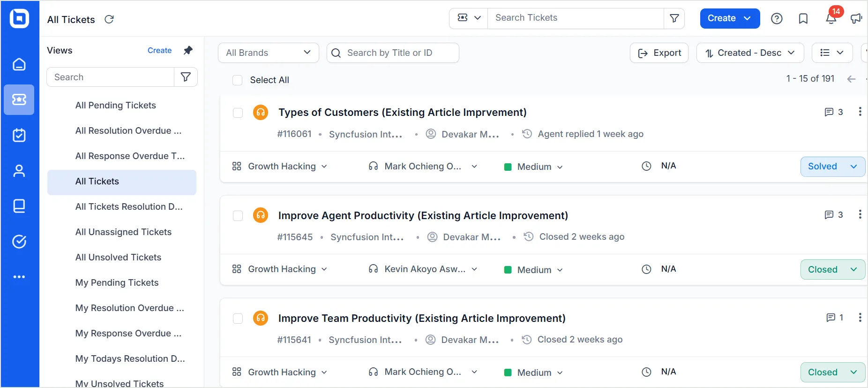Screen dimensions: 868x388
Task: Open more options for Improve Team Productivity ticket
Action: pos(860,318)
